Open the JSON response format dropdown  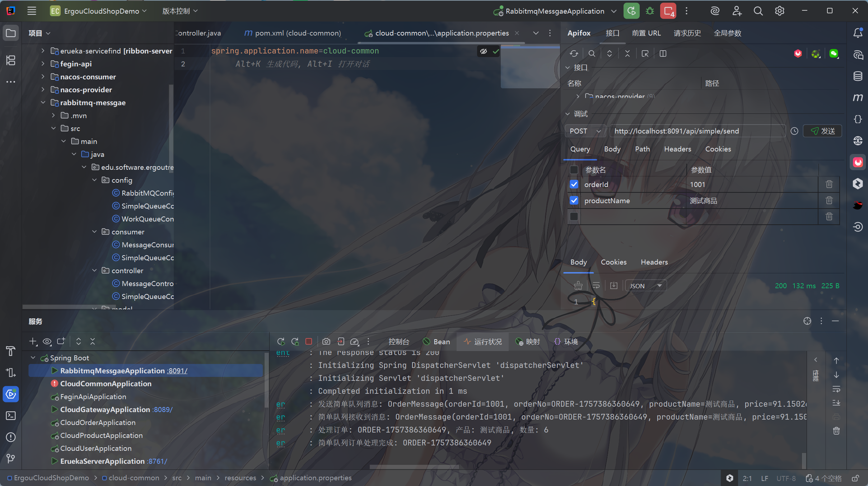(x=645, y=286)
